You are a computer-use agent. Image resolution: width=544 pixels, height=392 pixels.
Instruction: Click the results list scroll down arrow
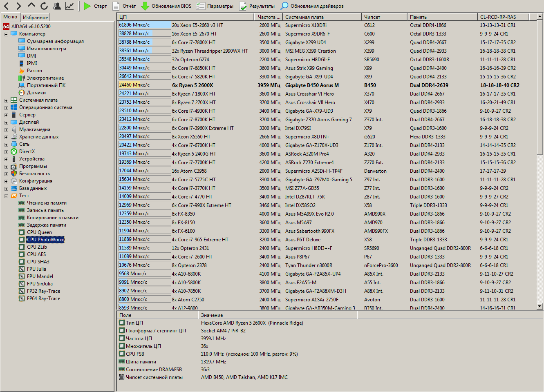[x=540, y=306]
